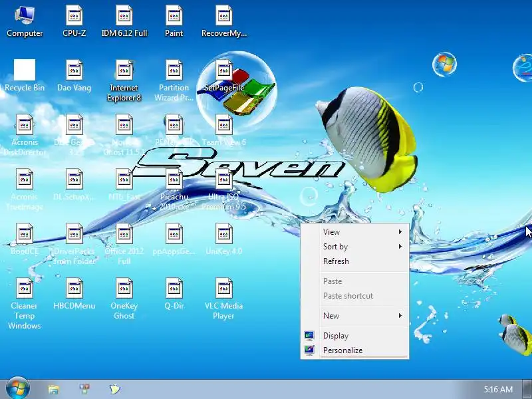532x399 pixels.
Task: Open Display from the context menu
Action: tap(354, 336)
